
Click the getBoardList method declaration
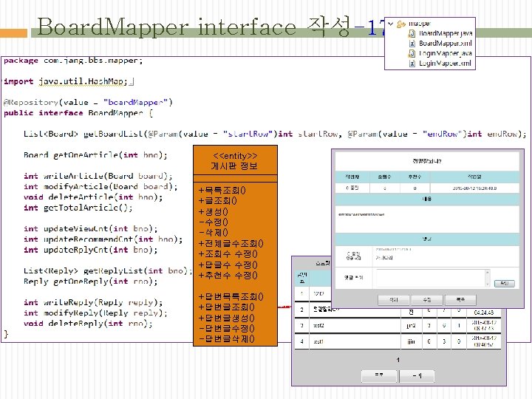(275, 134)
